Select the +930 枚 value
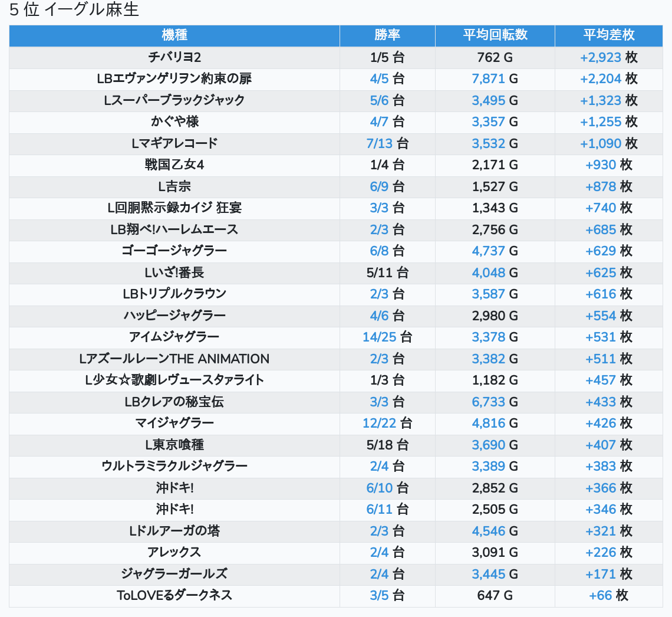Image resolution: width=672 pixels, height=617 pixels. pos(608,165)
